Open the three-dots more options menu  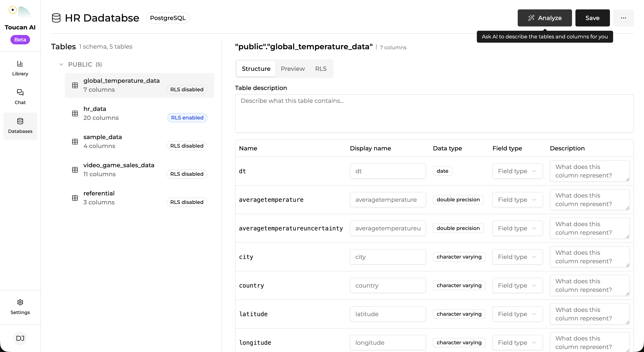[623, 18]
